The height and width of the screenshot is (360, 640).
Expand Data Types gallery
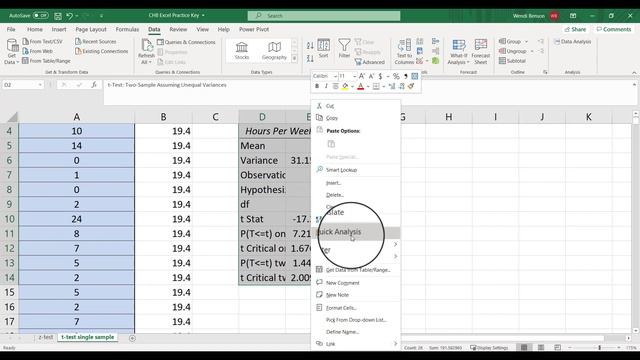pos(294,59)
